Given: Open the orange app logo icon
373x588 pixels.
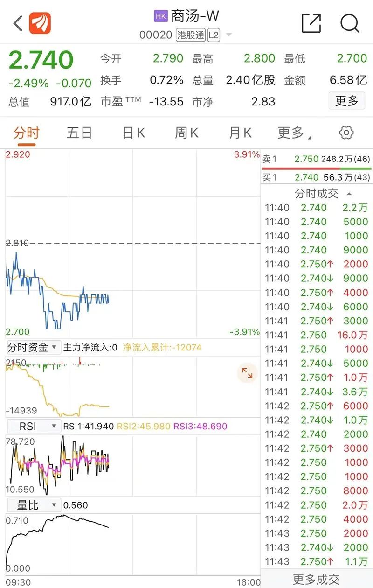Looking at the screenshot, I should point(40,23).
